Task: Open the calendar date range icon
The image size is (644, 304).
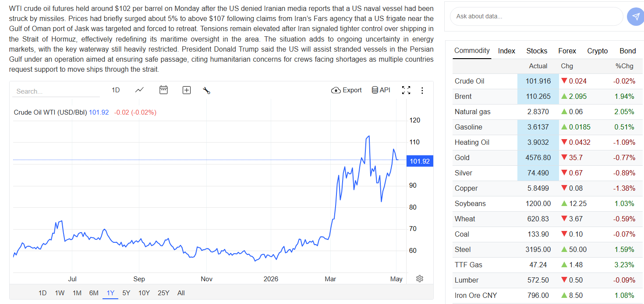Action: point(163,90)
